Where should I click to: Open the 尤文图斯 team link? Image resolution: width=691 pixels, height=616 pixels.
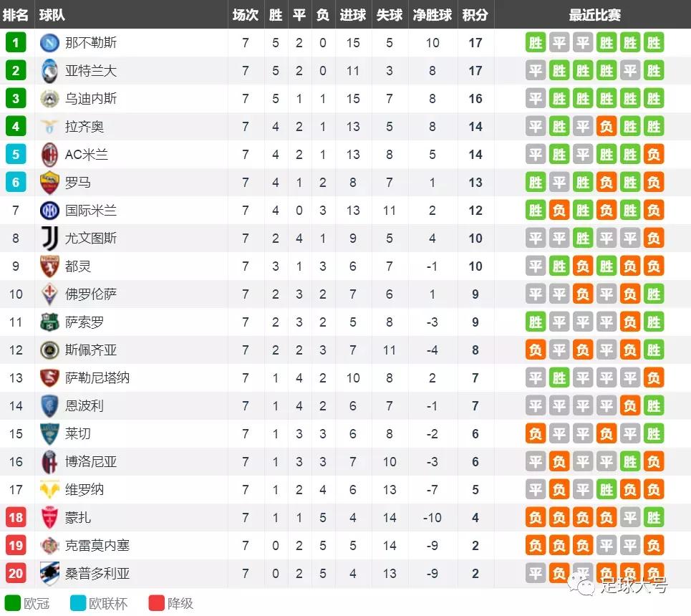click(91, 239)
